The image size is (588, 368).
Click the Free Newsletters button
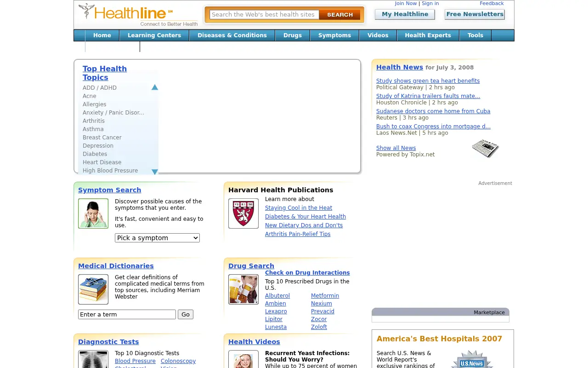click(475, 14)
